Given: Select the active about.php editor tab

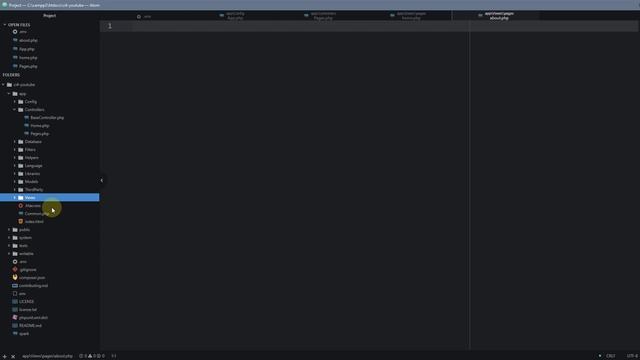Looking at the screenshot, I should click(x=496, y=16).
